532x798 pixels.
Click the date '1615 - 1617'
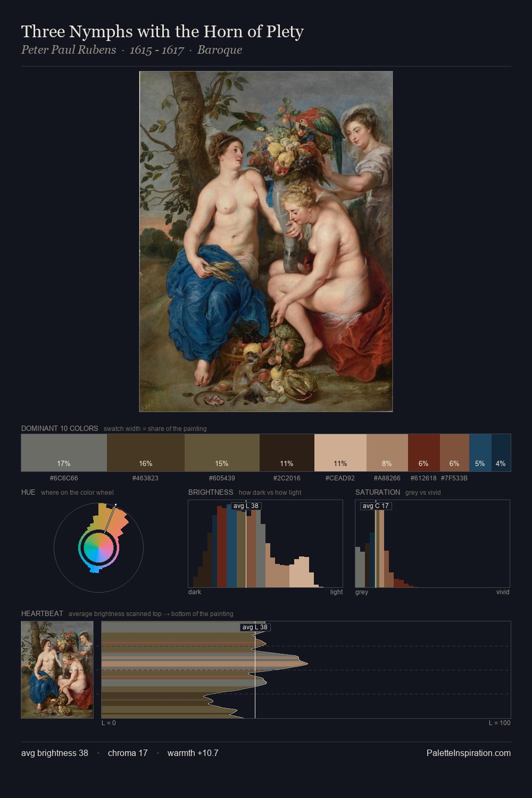click(x=157, y=50)
